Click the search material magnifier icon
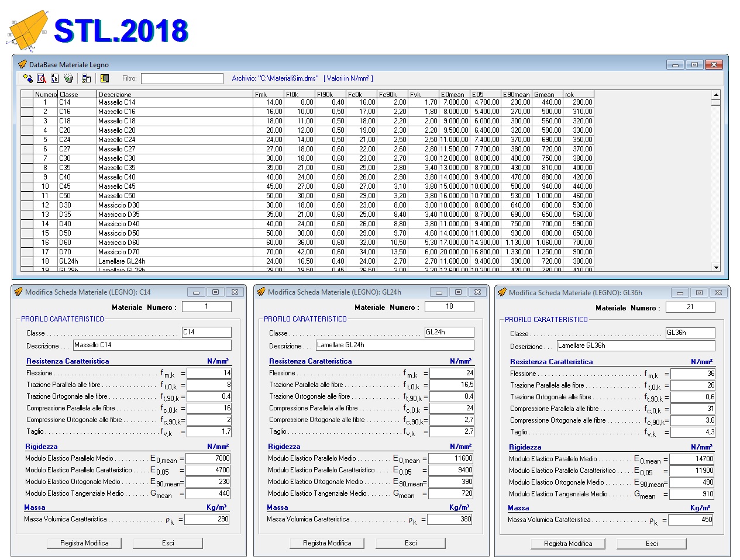Viewport: 740px width, 560px height. 42,78
